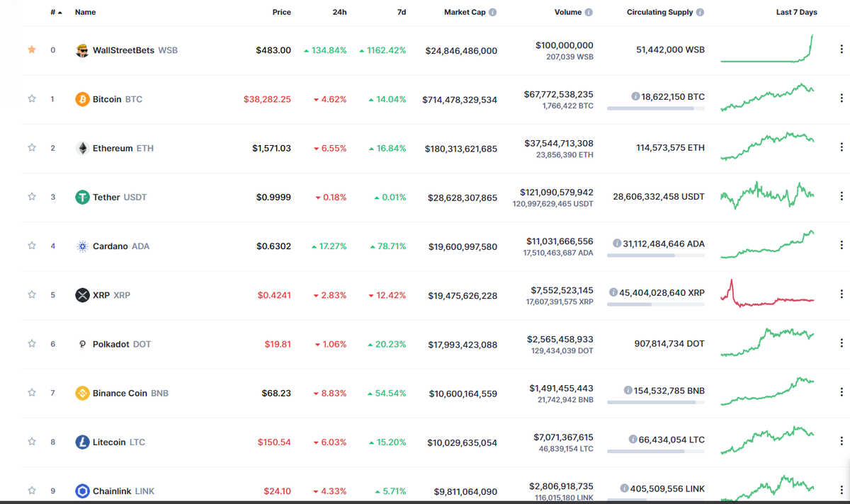Open the Ethereum ETH name link
Viewport: 850px width, 504px height.
(123, 148)
